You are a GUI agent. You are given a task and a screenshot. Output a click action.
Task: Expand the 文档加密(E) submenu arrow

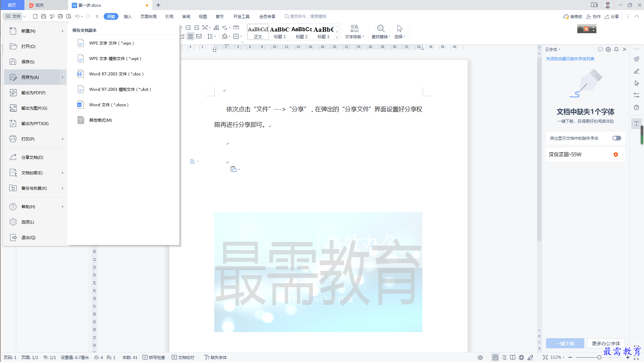point(62,173)
